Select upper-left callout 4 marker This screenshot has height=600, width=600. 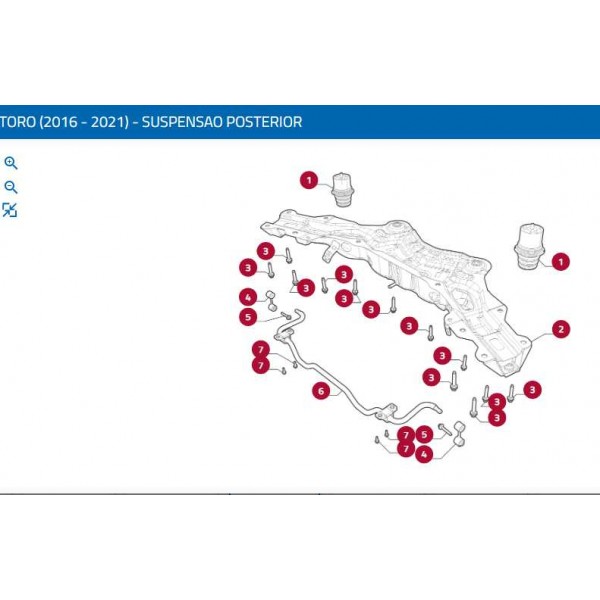point(248,297)
